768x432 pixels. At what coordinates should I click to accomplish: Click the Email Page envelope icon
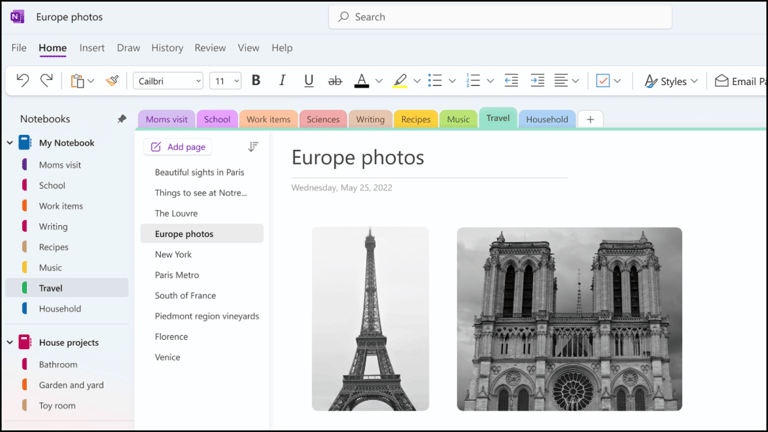tap(721, 81)
